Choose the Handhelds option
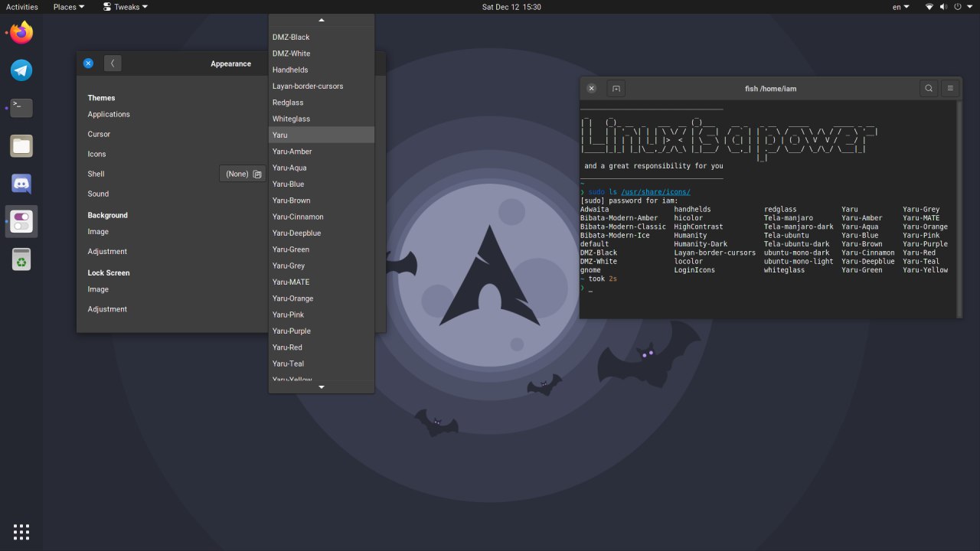Viewport: 980px width, 551px height. coord(322,70)
